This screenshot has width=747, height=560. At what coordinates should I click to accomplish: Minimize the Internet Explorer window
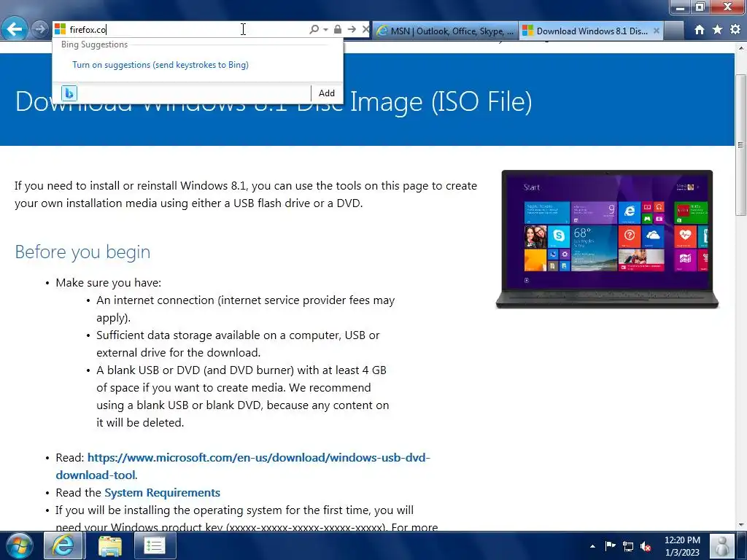coord(680,7)
